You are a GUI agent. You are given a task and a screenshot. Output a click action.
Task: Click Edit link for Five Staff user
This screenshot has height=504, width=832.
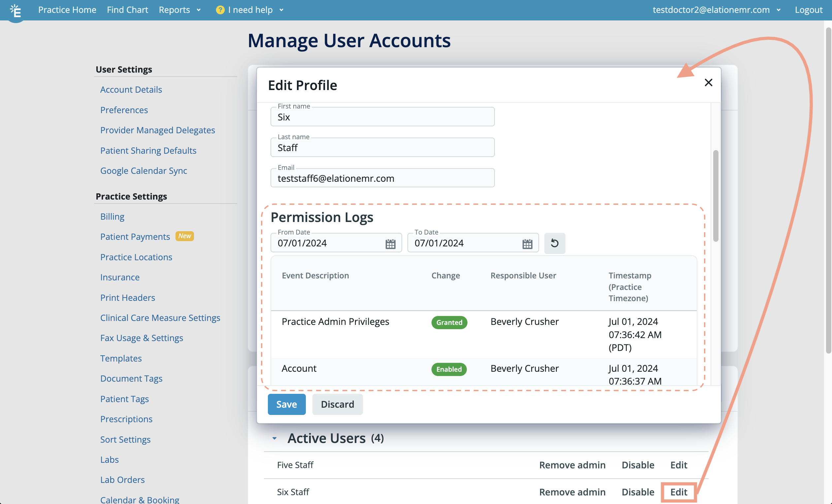(x=678, y=464)
